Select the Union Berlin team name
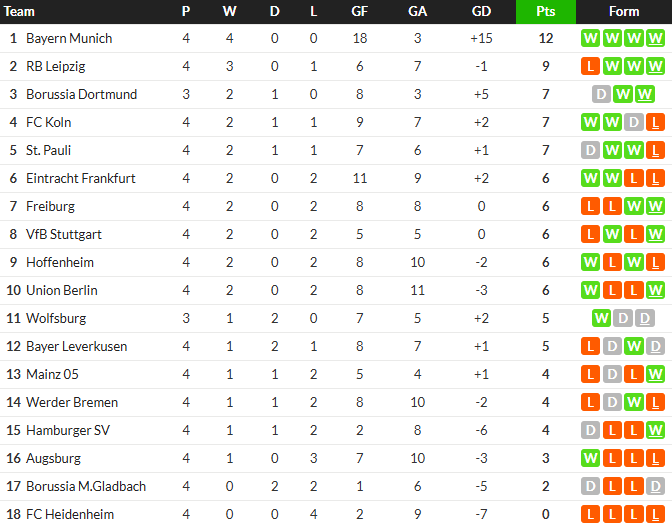 tap(61, 290)
